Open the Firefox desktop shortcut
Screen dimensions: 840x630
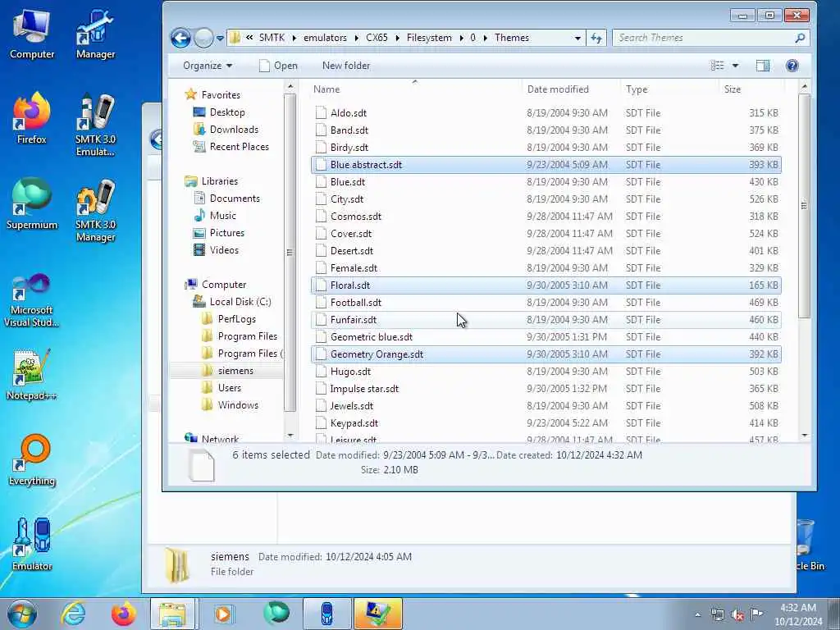pos(32,117)
